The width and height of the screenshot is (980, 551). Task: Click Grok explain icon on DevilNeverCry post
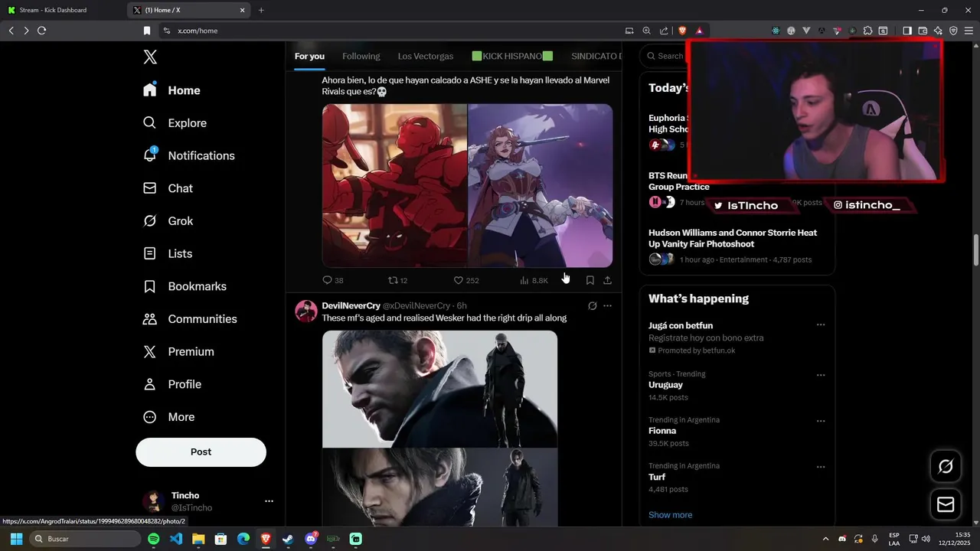(592, 306)
